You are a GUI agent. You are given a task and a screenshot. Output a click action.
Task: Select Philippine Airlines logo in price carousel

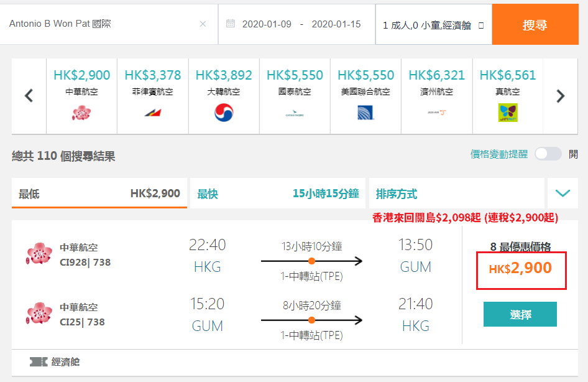click(x=153, y=112)
